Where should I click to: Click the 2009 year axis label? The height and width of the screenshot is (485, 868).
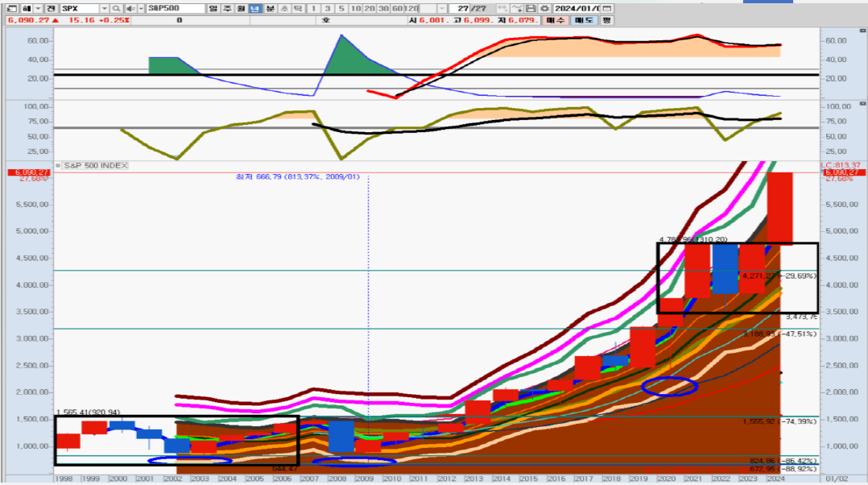[x=365, y=479]
